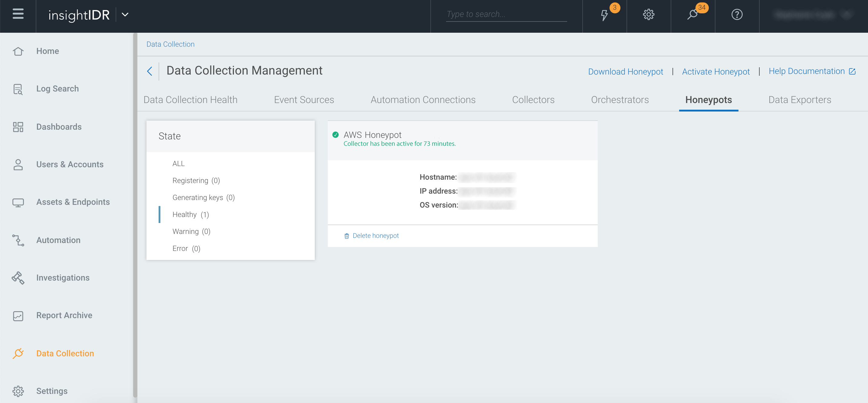This screenshot has height=403, width=868.
Task: Click the Users & Accounts person icon
Action: pos(18,165)
